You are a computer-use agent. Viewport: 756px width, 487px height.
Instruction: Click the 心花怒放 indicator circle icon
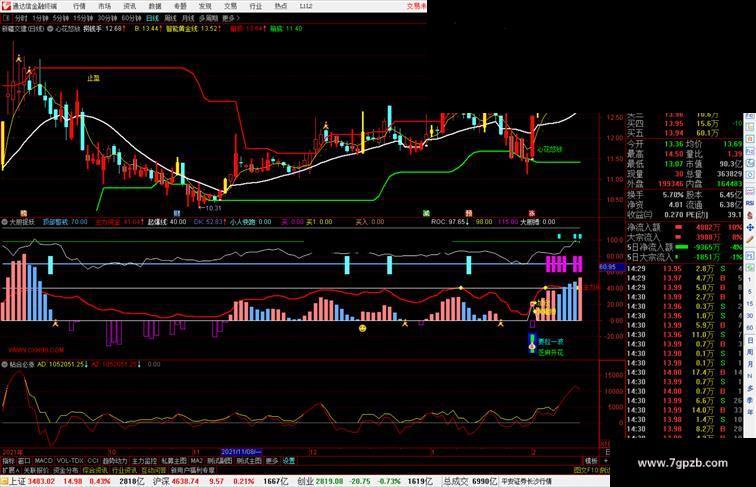point(50,29)
